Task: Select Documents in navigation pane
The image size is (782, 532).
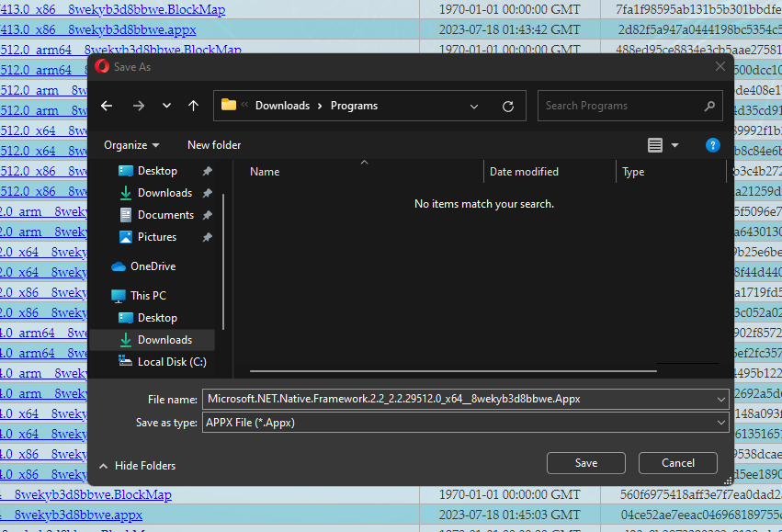Action: click(x=165, y=215)
